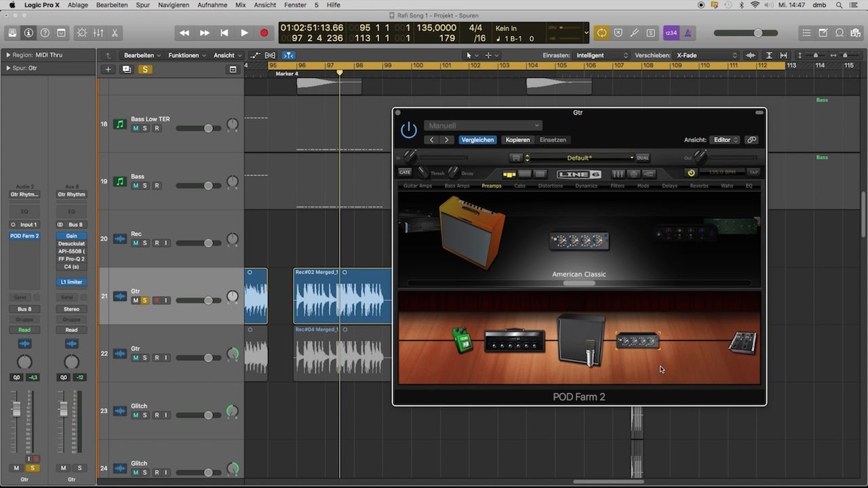Click the Rewind transport button
868x488 pixels.
tap(184, 33)
